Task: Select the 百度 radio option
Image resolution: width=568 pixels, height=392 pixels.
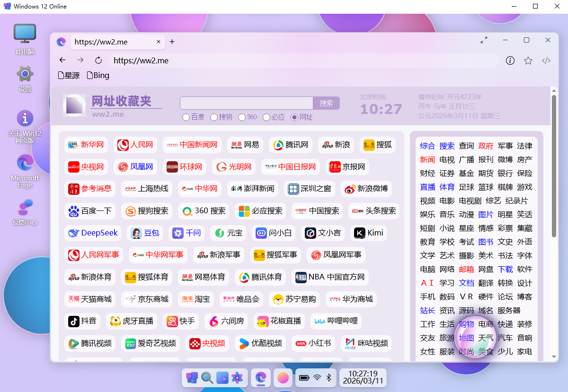Action: click(x=186, y=117)
